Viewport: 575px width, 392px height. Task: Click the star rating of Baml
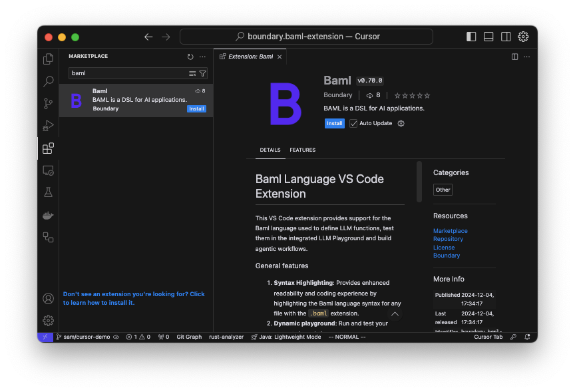412,96
